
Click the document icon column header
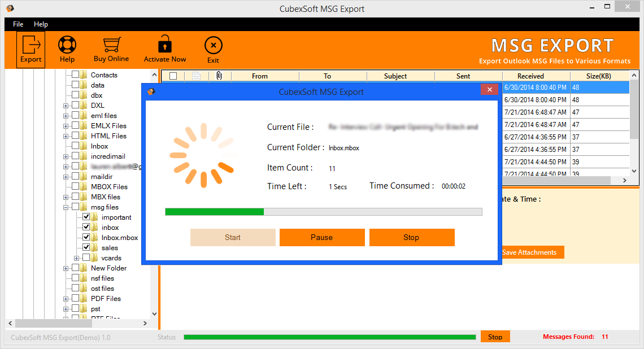[x=197, y=76]
